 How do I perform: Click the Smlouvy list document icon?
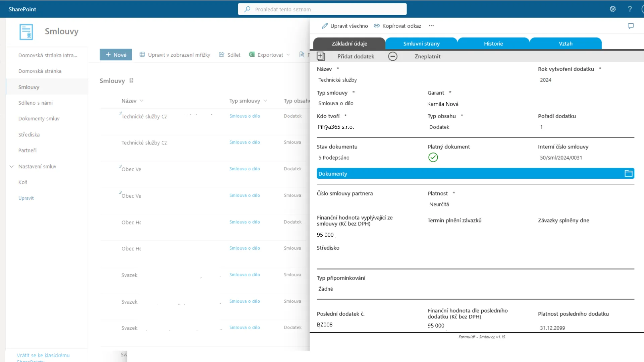(26, 32)
